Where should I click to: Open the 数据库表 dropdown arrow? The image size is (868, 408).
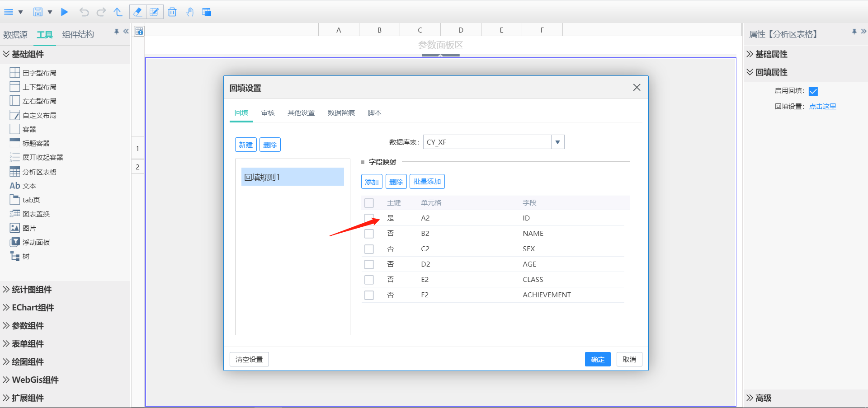click(557, 142)
